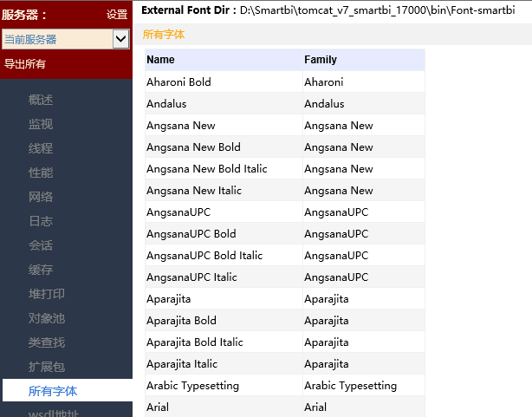Image resolution: width=532 pixels, height=417 pixels.
Task: Open the 扩展包 page
Action: (47, 367)
